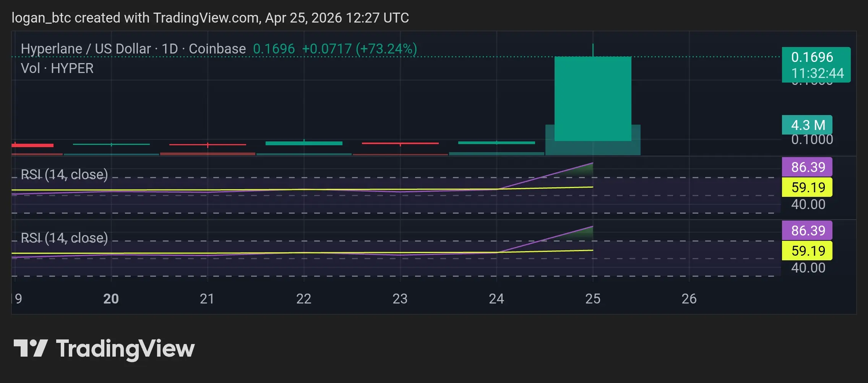
Task: Click the green candle on the 22nd
Action: point(303,143)
